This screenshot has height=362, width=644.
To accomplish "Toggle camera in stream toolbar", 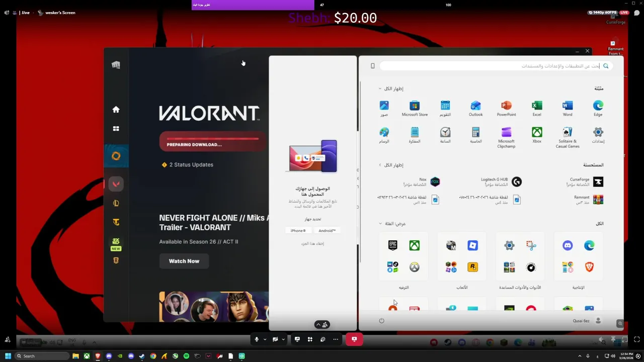I will point(275,339).
